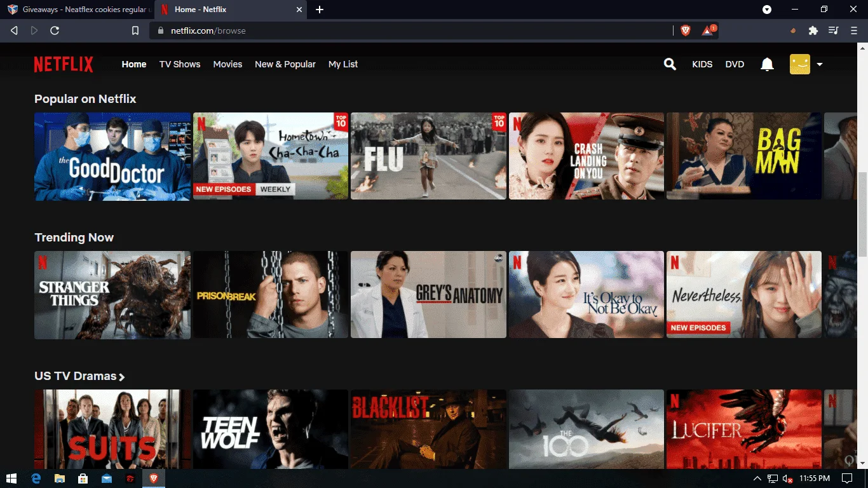Viewport: 868px width, 488px height.
Task: Launch Edge from the taskbar
Action: click(x=36, y=478)
